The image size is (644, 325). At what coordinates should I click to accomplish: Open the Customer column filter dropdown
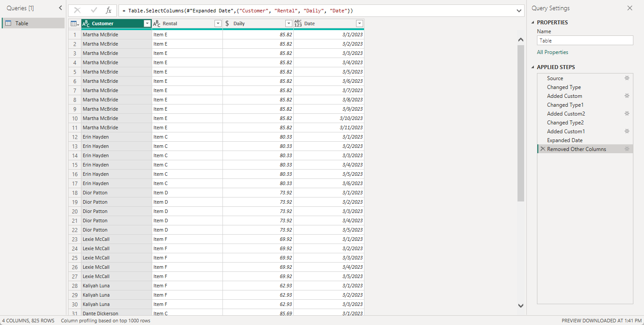click(x=147, y=23)
